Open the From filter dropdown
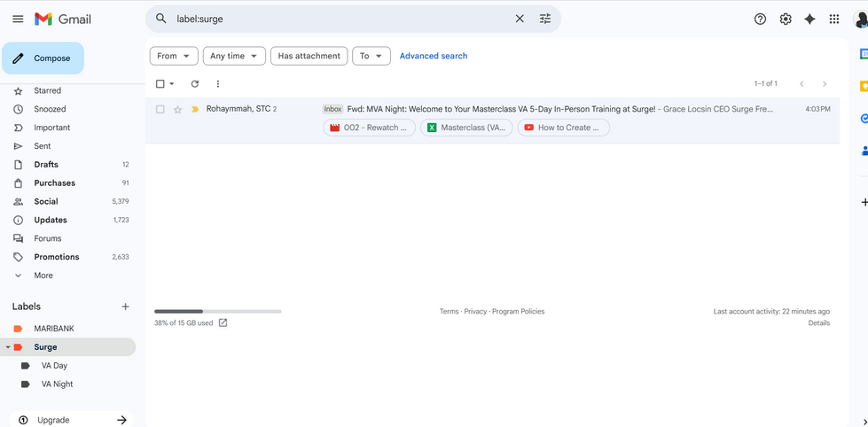Image resolution: width=868 pixels, height=427 pixels. point(174,56)
